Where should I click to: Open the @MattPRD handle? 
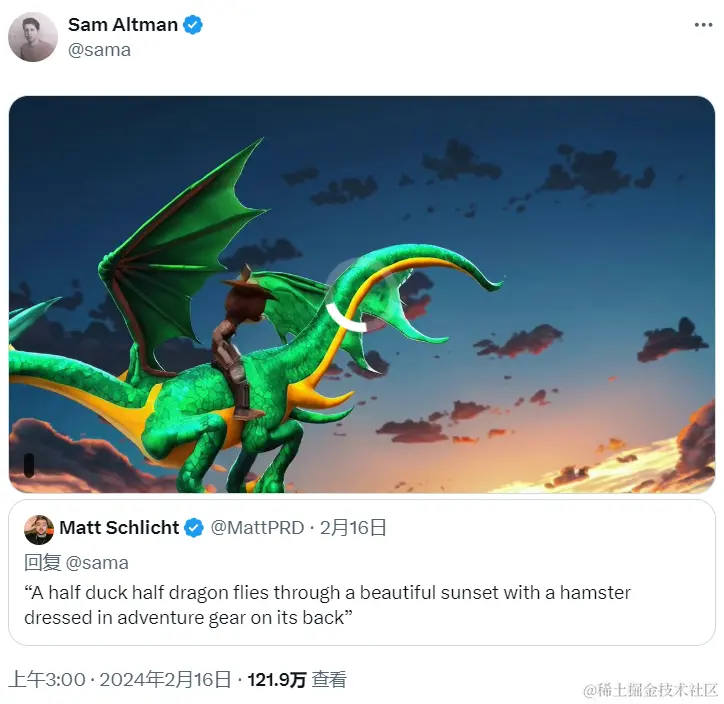coord(257,528)
